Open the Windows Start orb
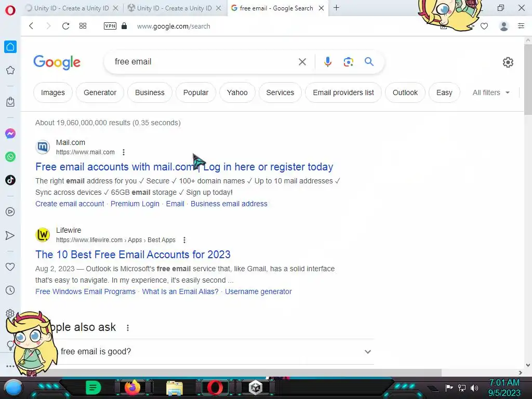Image resolution: width=532 pixels, height=399 pixels. click(14, 388)
